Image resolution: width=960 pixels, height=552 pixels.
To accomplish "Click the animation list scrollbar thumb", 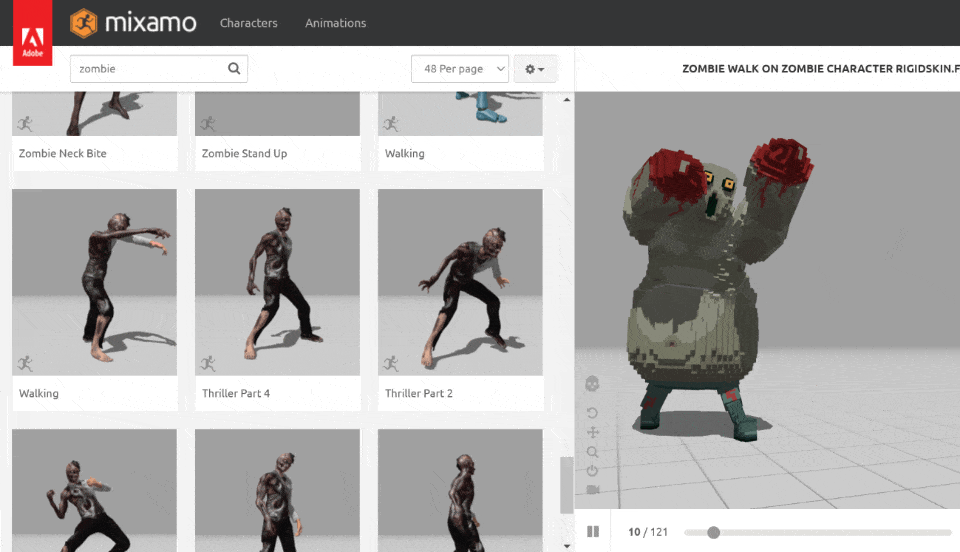I will point(567,485).
